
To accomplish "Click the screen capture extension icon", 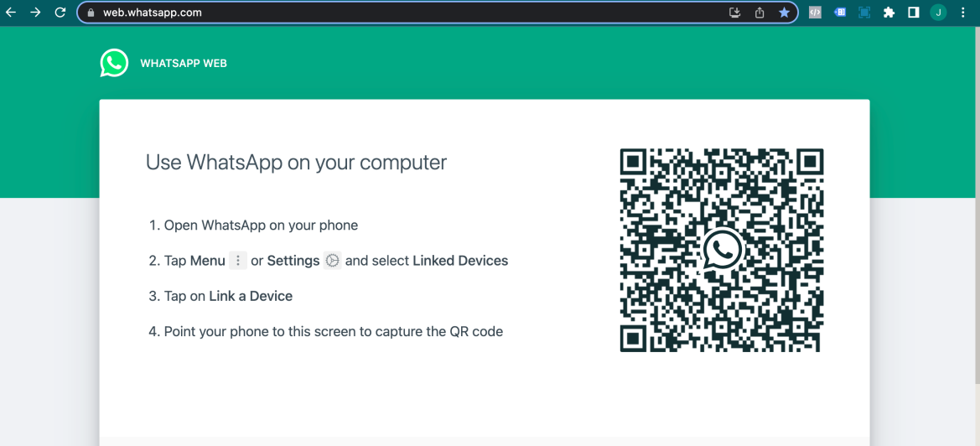I will (x=864, y=13).
